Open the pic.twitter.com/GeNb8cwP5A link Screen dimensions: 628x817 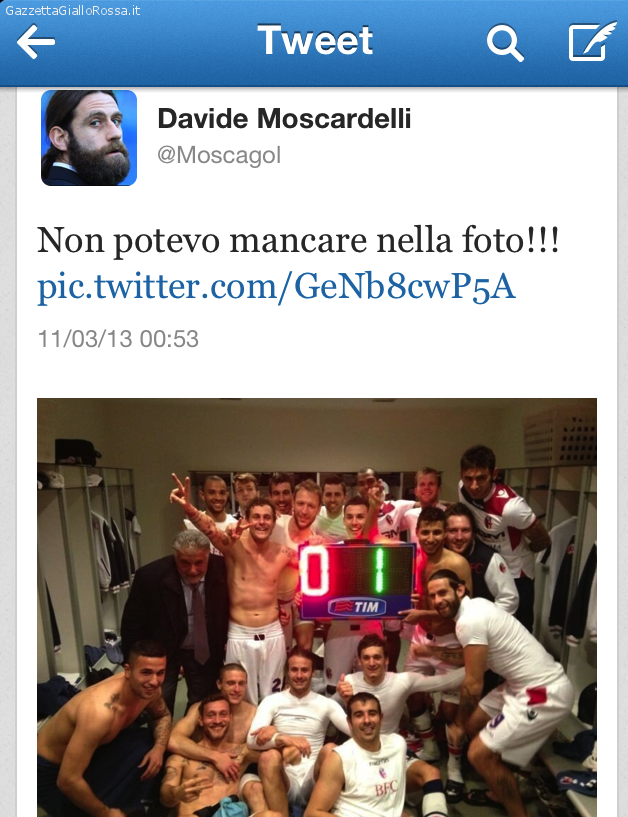[276, 287]
